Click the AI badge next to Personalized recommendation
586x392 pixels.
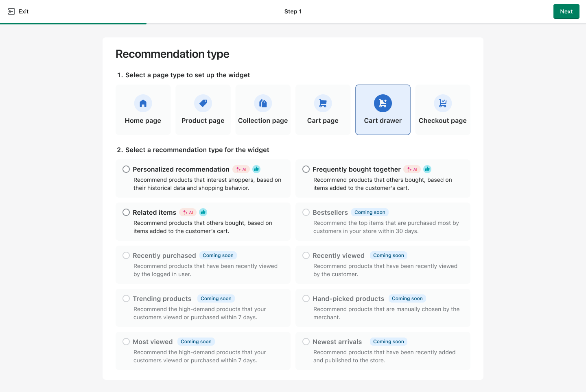[241, 169]
